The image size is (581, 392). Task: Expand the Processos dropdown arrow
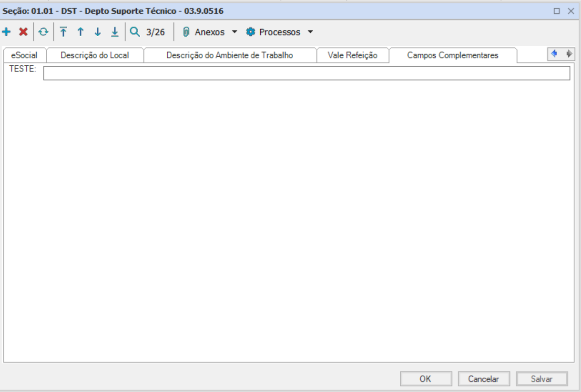coord(310,32)
